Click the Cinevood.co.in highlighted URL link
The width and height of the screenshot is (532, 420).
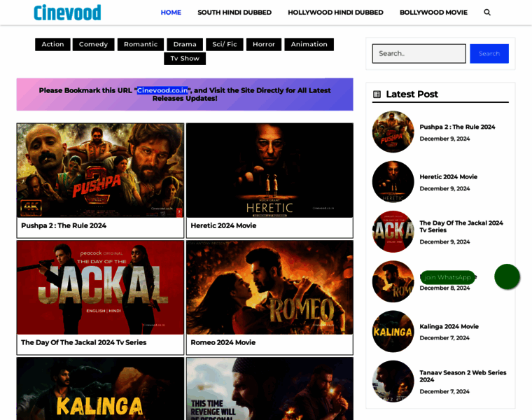(162, 90)
